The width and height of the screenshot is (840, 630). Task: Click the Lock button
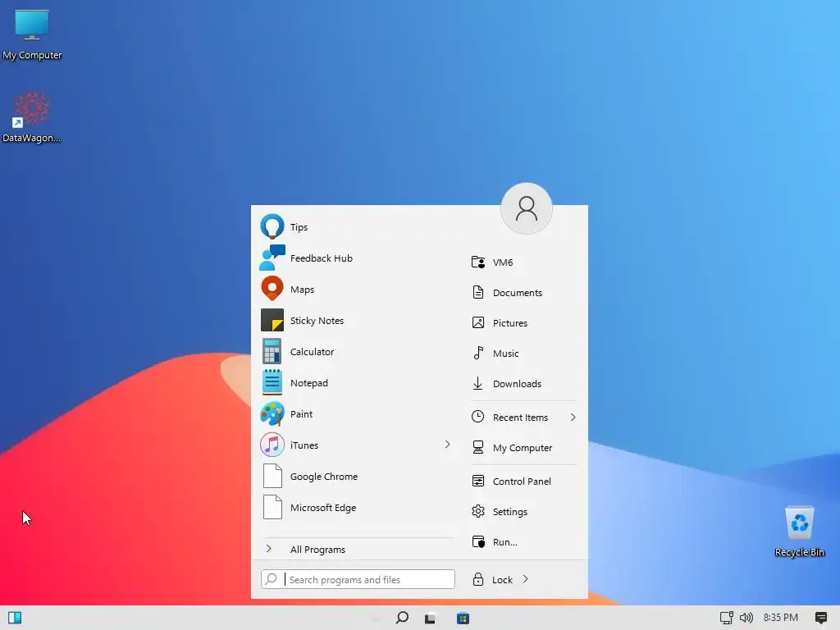click(492, 579)
